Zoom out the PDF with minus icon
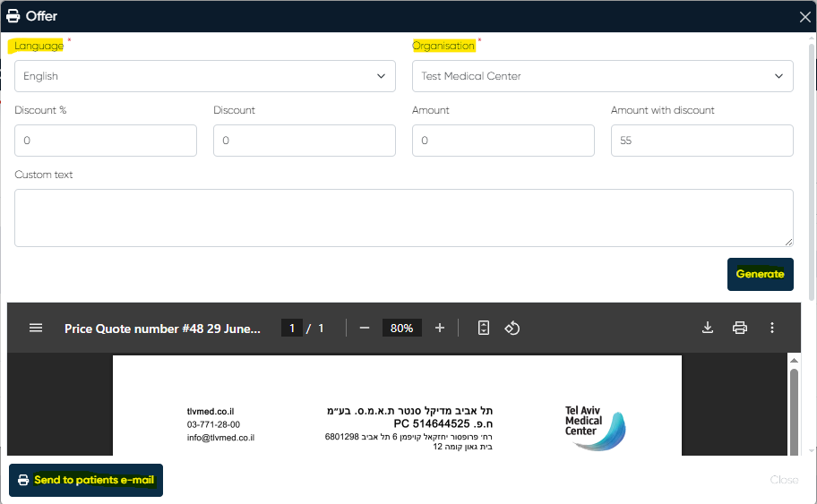 pyautogui.click(x=365, y=329)
